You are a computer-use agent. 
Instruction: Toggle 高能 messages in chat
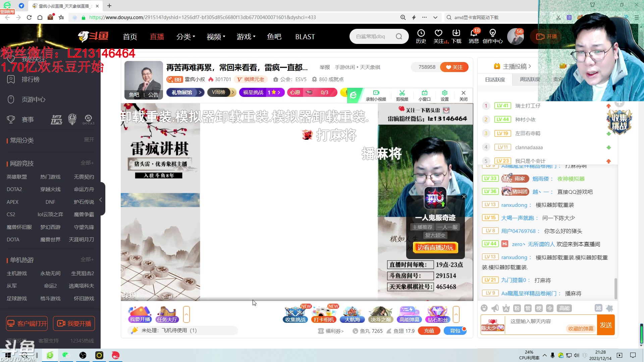click(564, 308)
